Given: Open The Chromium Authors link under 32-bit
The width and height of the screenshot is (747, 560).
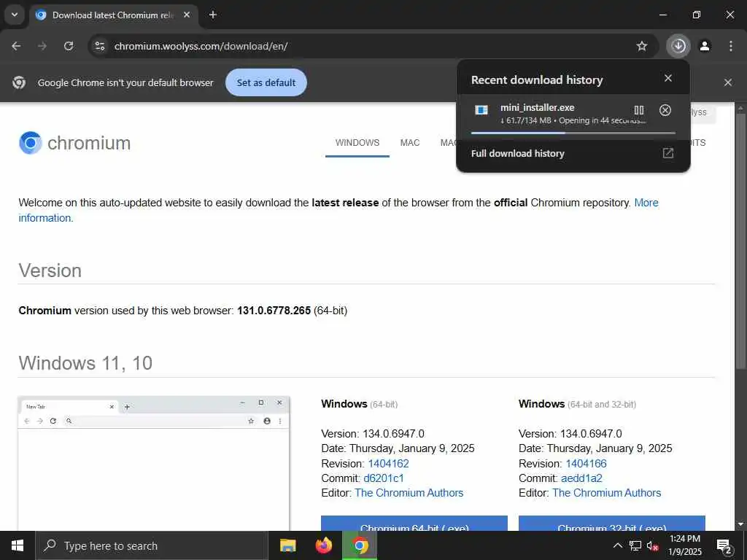Looking at the screenshot, I should (x=606, y=493).
